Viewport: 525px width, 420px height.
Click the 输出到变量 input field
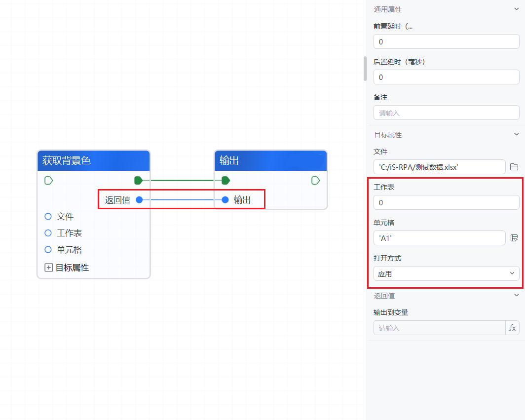tap(439, 328)
